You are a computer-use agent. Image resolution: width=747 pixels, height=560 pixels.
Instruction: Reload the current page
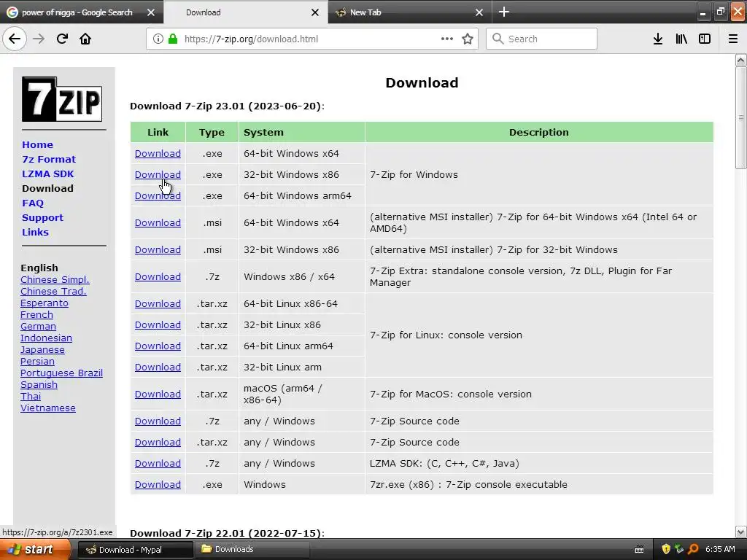tap(62, 39)
